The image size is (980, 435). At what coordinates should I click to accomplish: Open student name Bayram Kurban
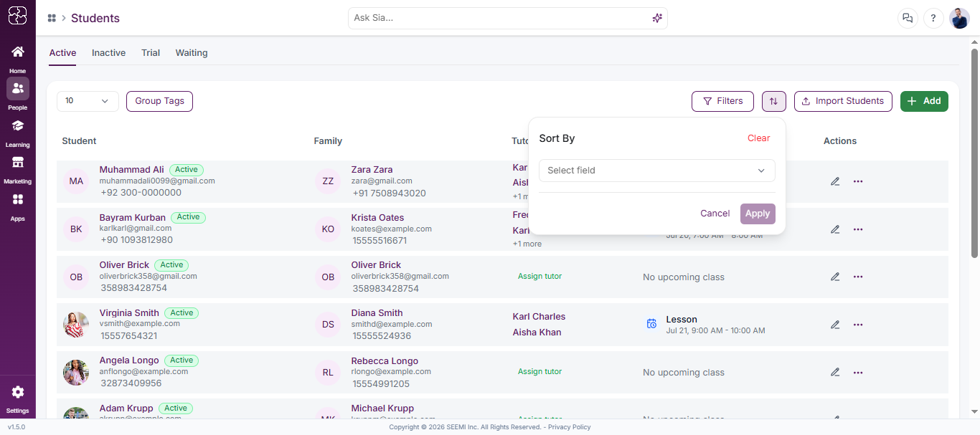tap(133, 217)
